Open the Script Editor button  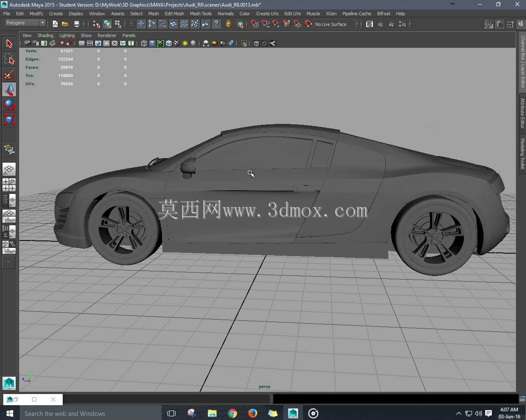coord(522,399)
